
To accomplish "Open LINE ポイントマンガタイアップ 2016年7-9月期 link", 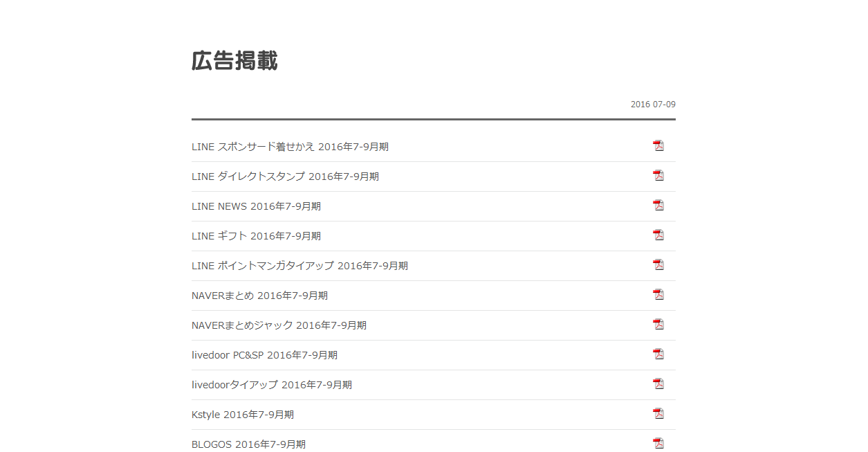I will (x=299, y=266).
